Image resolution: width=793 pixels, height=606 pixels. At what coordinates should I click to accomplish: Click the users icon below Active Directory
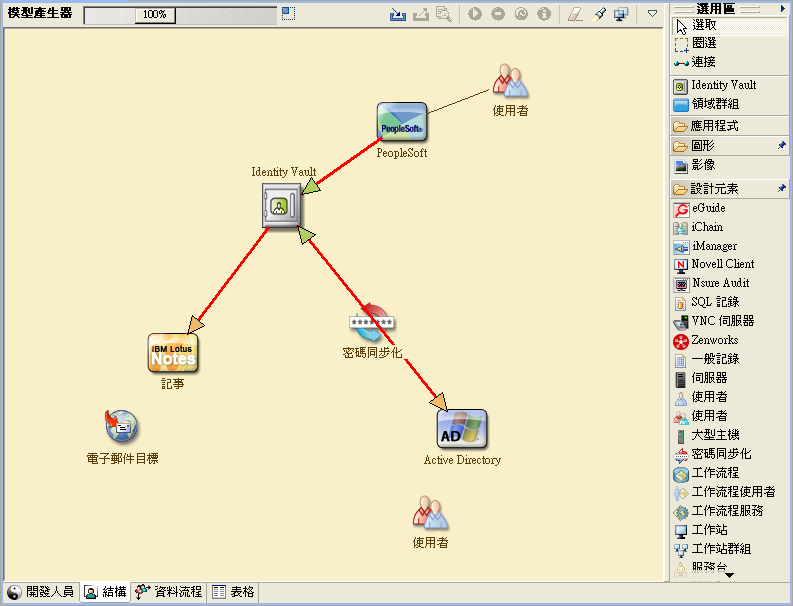point(430,513)
